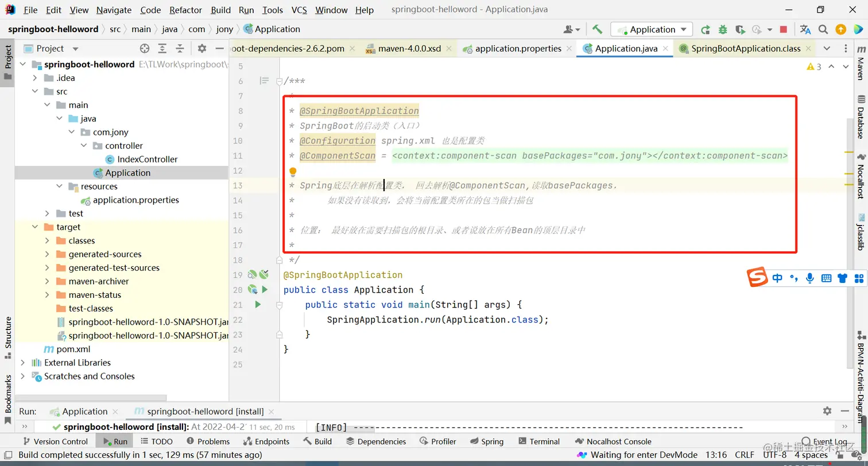868x466 pixels.
Task: Open the Terminal tool window
Action: (538, 441)
